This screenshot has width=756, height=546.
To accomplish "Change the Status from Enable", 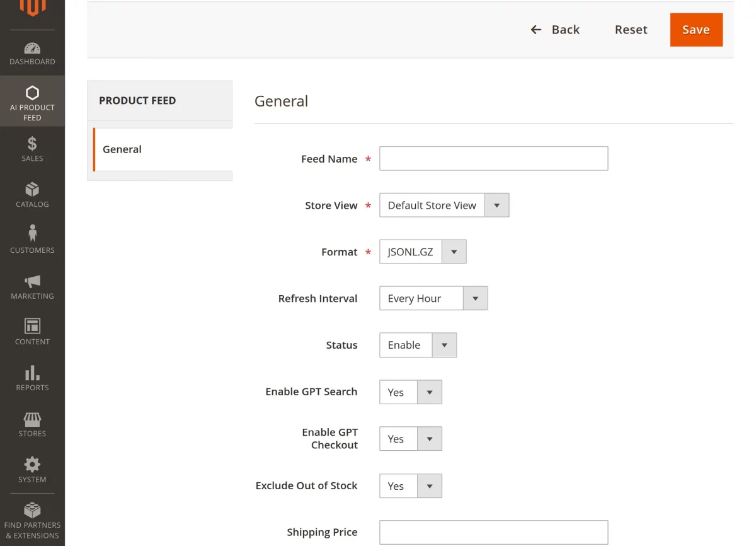I will [x=444, y=345].
